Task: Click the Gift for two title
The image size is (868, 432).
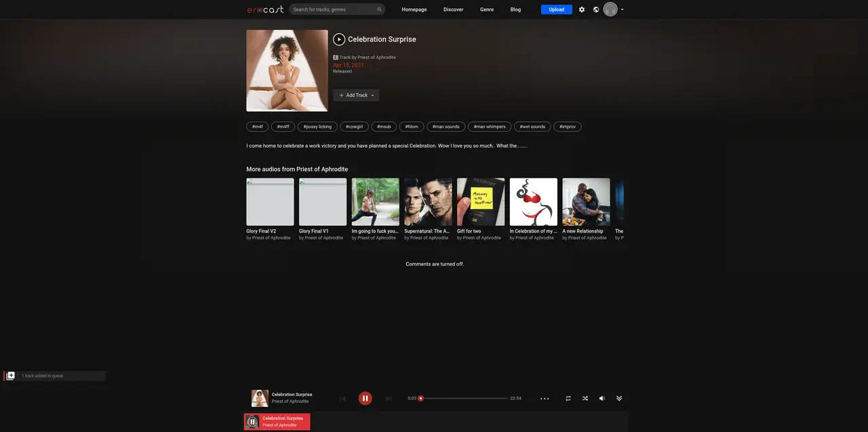Action: 469,231
